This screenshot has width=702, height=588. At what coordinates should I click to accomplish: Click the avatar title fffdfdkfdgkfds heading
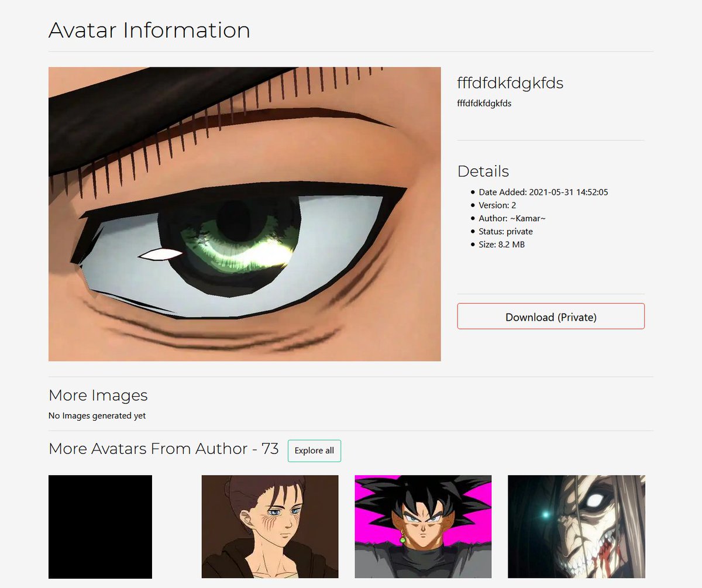[510, 83]
